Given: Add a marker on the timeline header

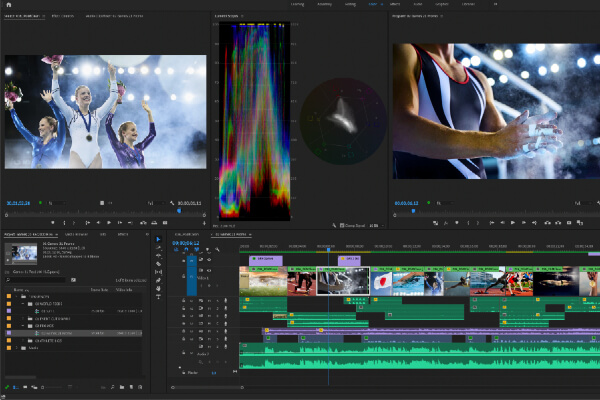Looking at the screenshot, I should (x=207, y=250).
